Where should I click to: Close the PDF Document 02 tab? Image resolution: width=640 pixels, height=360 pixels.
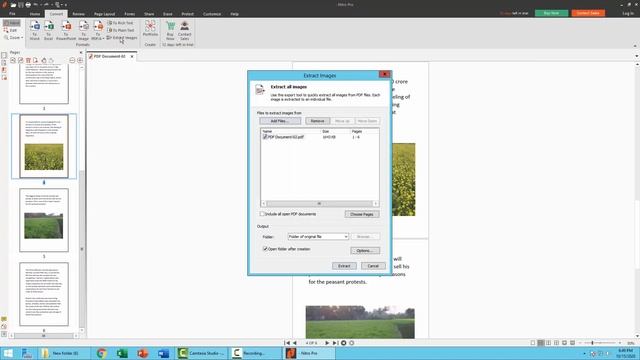[132, 56]
